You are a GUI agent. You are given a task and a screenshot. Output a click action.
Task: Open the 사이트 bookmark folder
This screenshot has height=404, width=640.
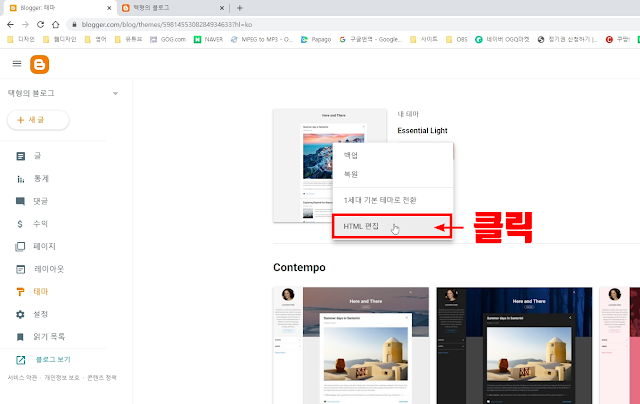tap(424, 40)
